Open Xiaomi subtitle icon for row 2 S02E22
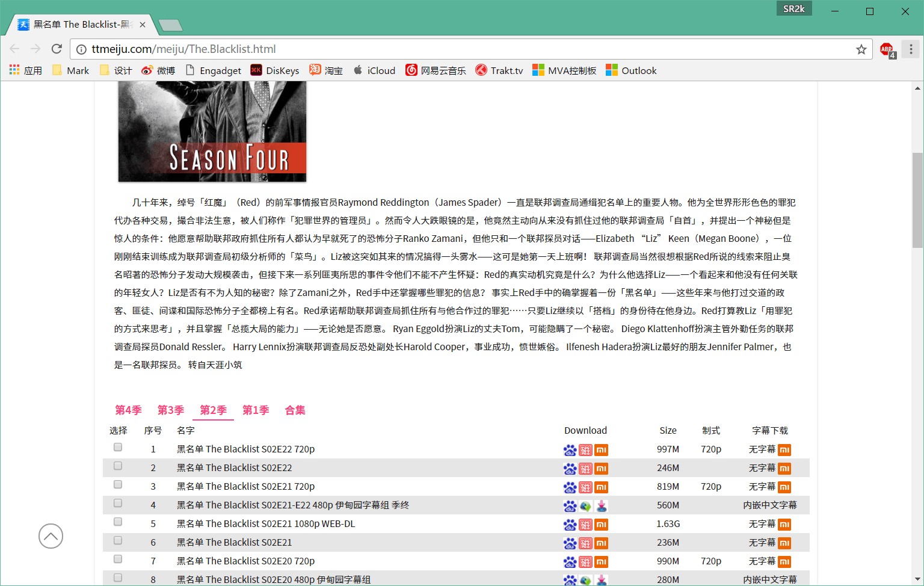This screenshot has height=586, width=924. (x=784, y=469)
